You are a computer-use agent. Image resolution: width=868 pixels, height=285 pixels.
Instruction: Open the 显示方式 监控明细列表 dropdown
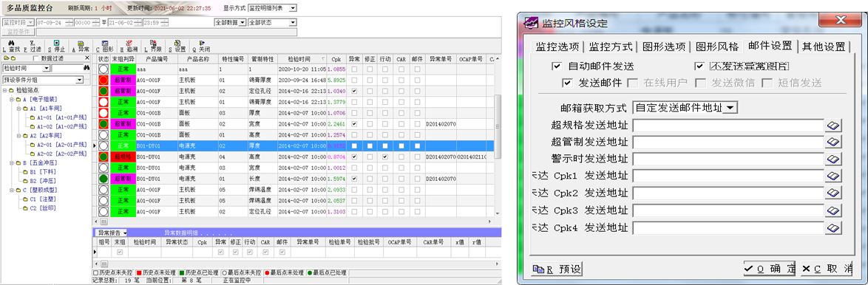293,8
